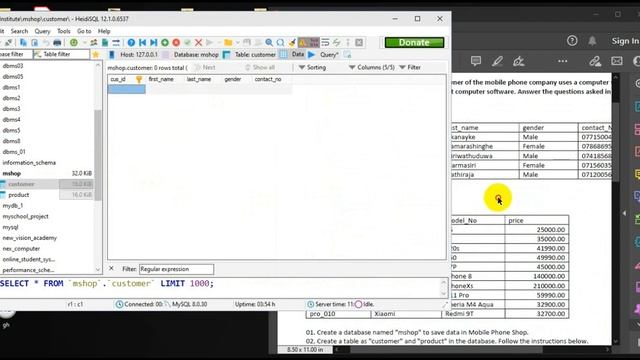Open the Go to menu
Screen dimensions: 640x360
[x=84, y=31]
